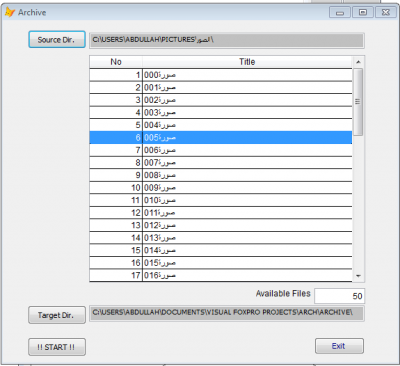The width and height of the screenshot is (400, 366).
Task: Select title cell starting with 015
Action: 247,263
